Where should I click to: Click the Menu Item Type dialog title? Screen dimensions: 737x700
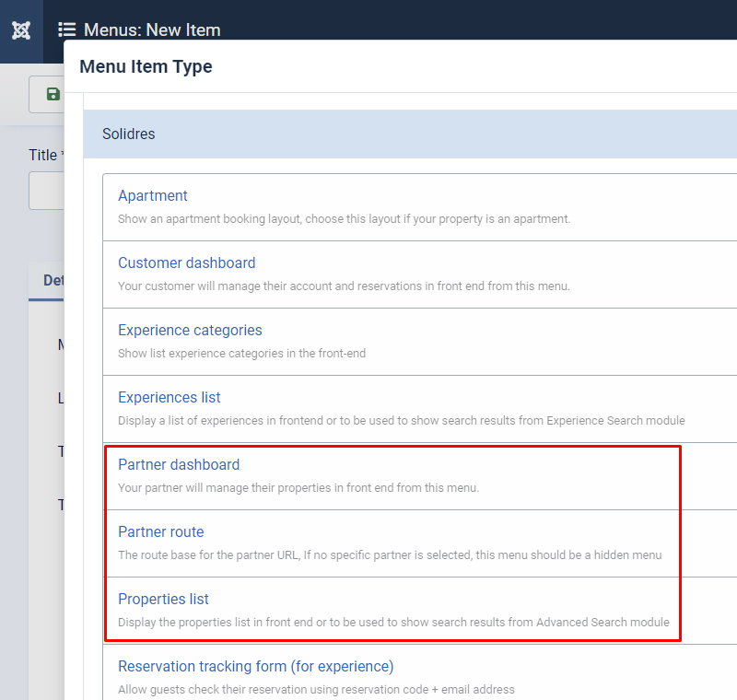146,66
